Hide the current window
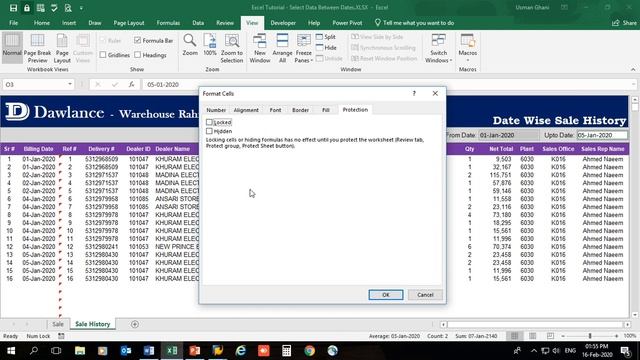The width and height of the screenshot is (640, 360). (x=326, y=47)
